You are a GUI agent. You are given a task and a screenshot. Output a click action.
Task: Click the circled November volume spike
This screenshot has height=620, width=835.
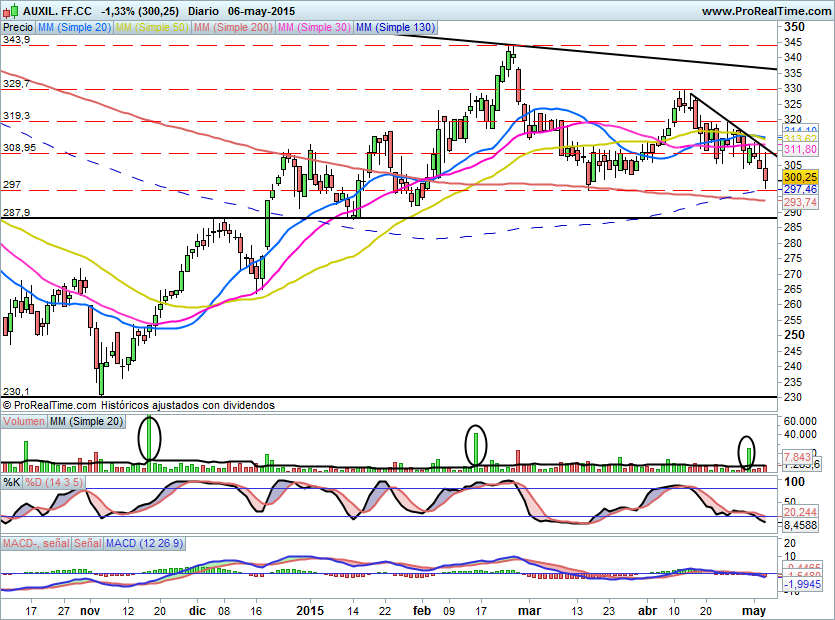(150, 440)
